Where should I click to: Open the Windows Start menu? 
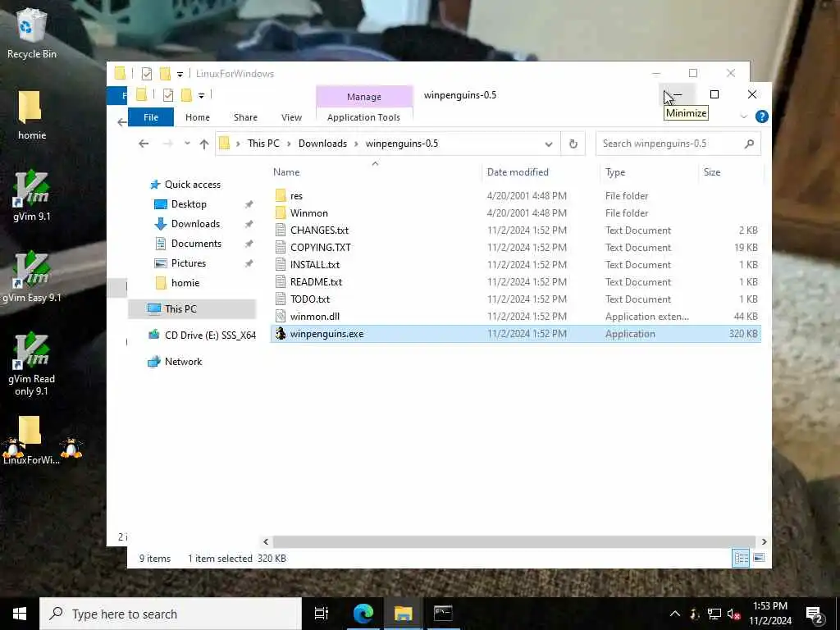[x=20, y=614]
